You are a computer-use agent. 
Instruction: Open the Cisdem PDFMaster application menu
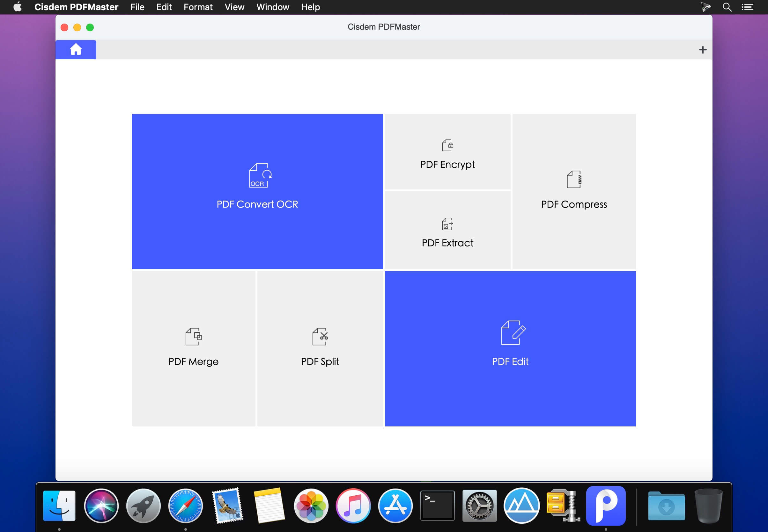coord(76,7)
